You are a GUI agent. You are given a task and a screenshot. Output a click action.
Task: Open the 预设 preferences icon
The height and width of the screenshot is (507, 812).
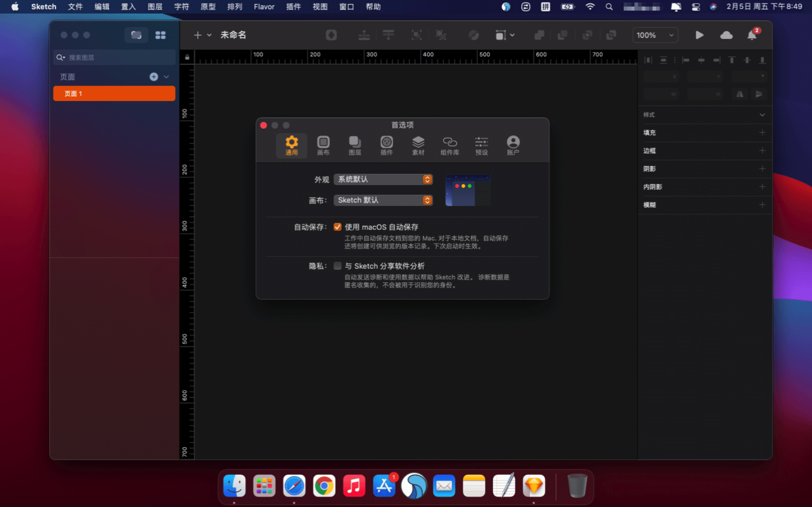coord(481,145)
